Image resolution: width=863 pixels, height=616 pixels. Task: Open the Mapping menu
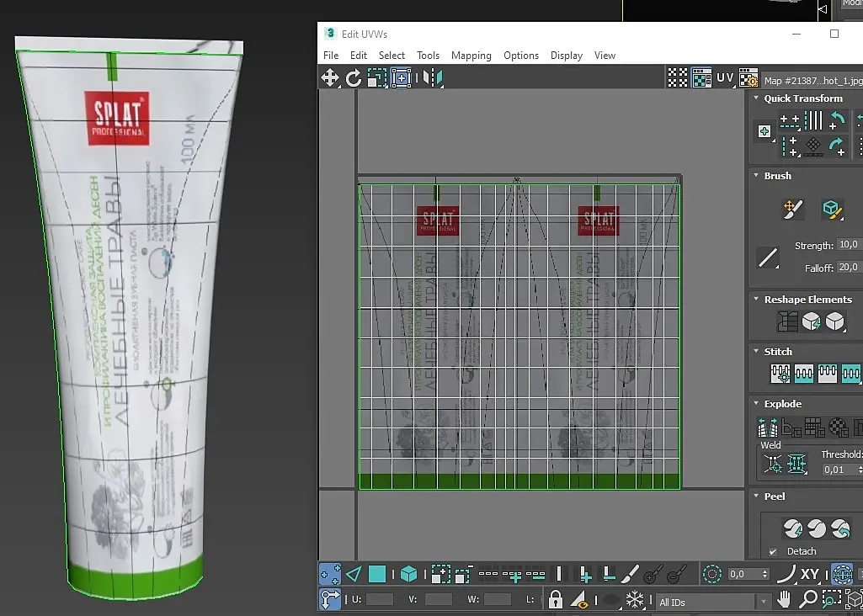coord(471,56)
